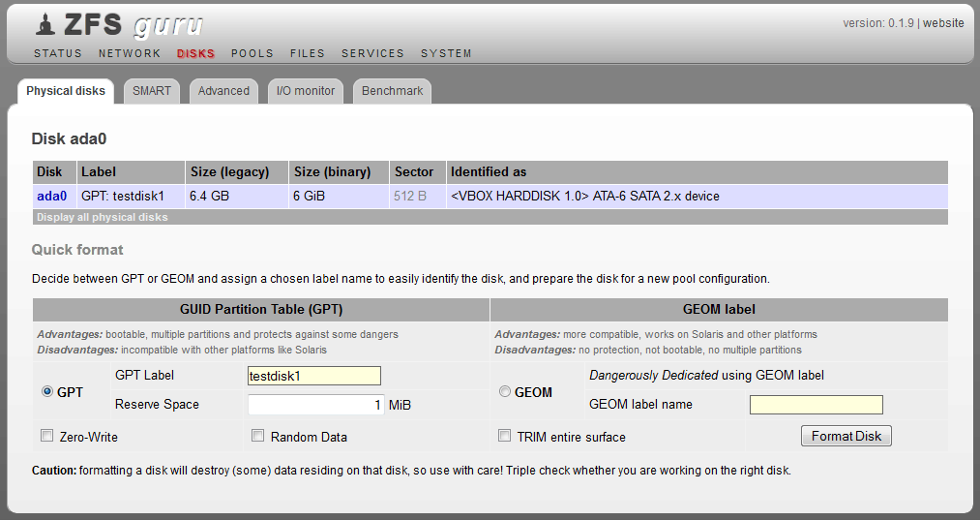This screenshot has width=980, height=520.
Task: Switch to the Advanced tab
Action: pyautogui.click(x=223, y=91)
